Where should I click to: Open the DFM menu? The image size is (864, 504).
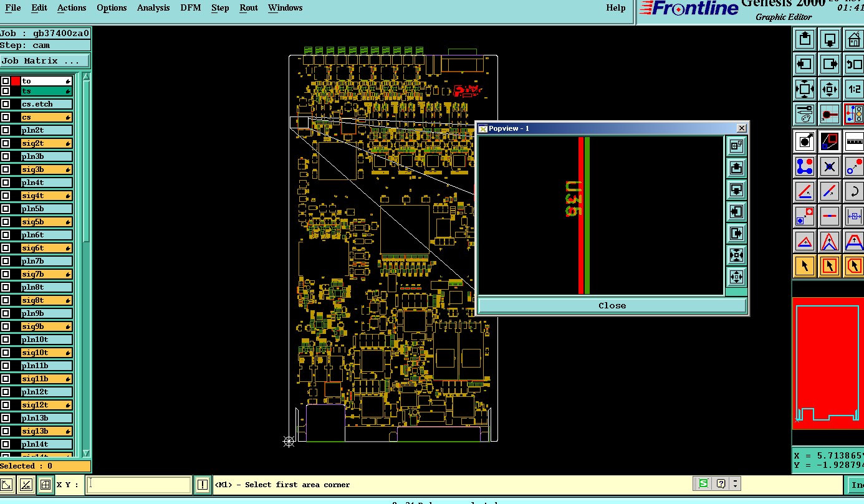click(191, 8)
